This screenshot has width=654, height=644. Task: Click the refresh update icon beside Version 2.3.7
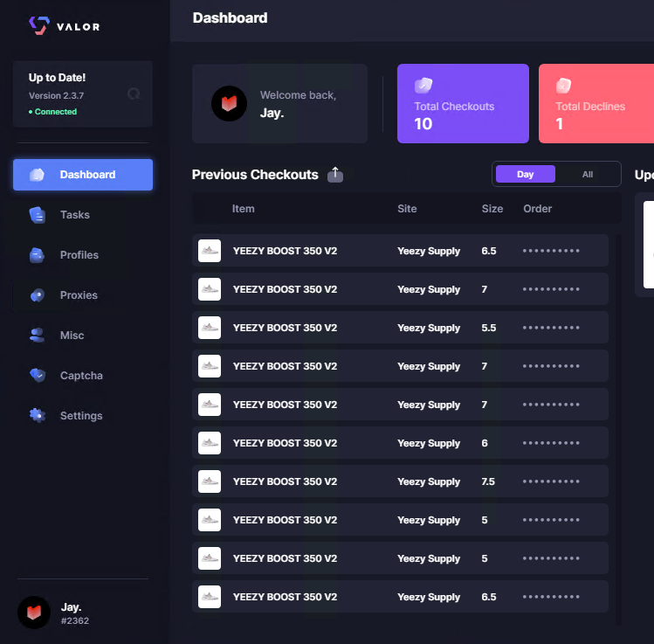[x=134, y=93]
